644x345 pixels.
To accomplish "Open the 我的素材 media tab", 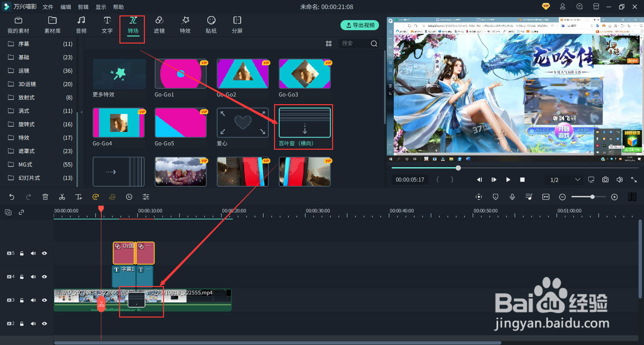I will (18, 25).
